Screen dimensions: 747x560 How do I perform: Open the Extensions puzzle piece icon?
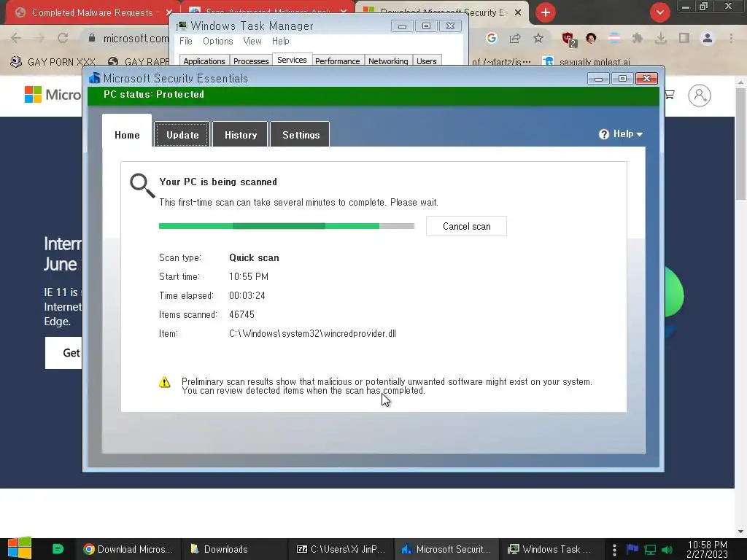click(637, 38)
